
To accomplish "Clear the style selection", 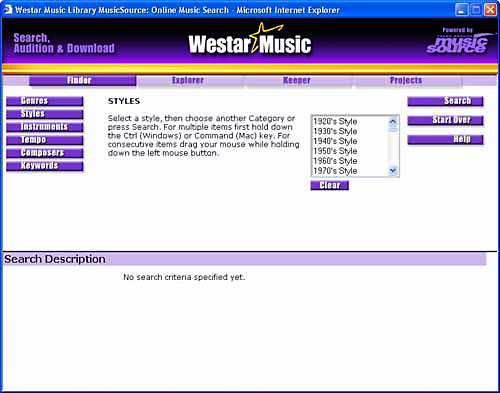I will (x=330, y=185).
